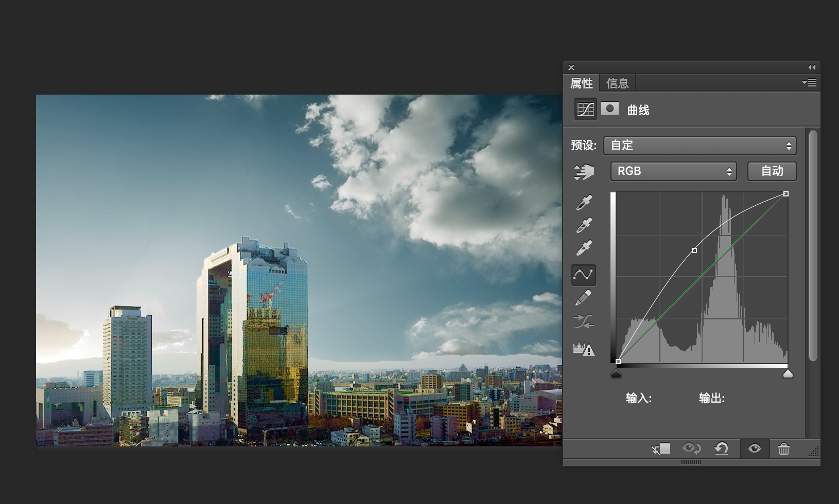This screenshot has width=839, height=504.
Task: Collapse the panel with double arrows
Action: [x=812, y=67]
